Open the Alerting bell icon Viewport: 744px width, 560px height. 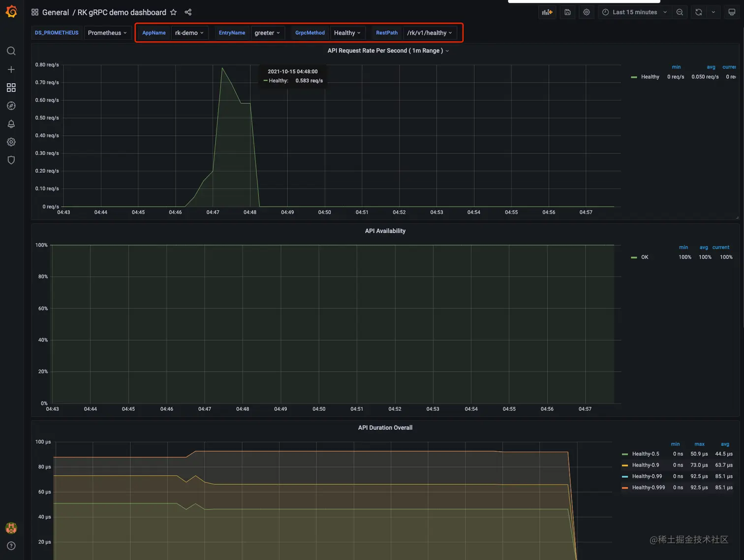click(x=11, y=124)
